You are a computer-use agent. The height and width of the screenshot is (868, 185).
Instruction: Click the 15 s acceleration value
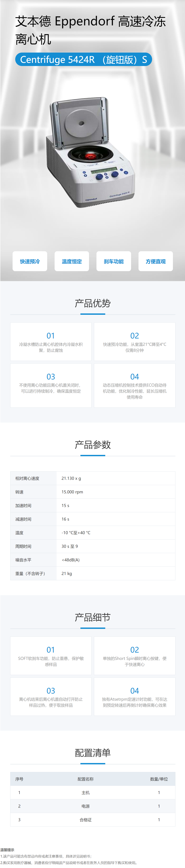pyautogui.click(x=65, y=505)
